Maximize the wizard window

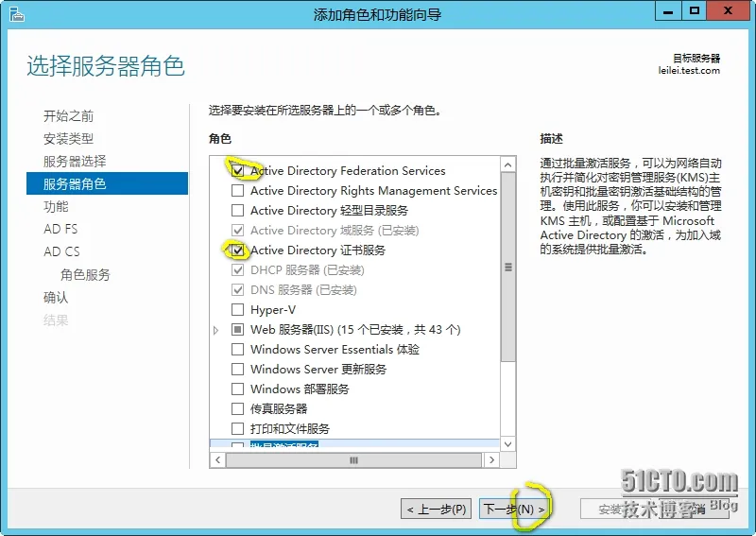coord(695,11)
